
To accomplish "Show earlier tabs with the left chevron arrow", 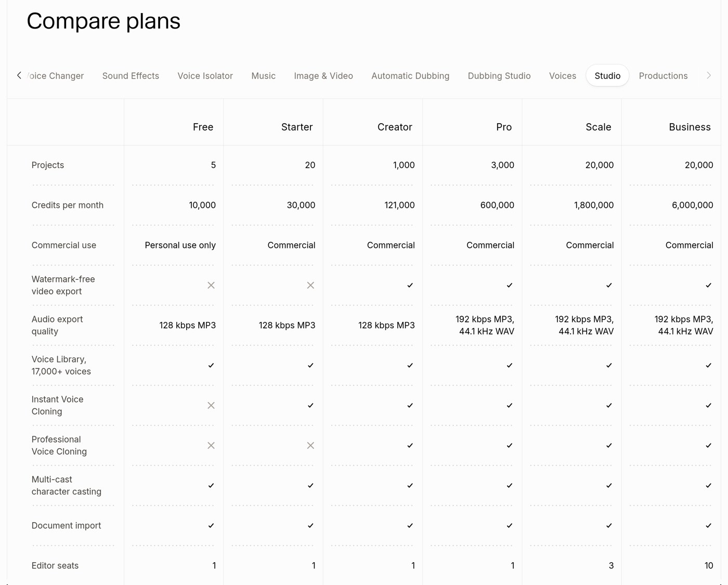I will pos(19,75).
